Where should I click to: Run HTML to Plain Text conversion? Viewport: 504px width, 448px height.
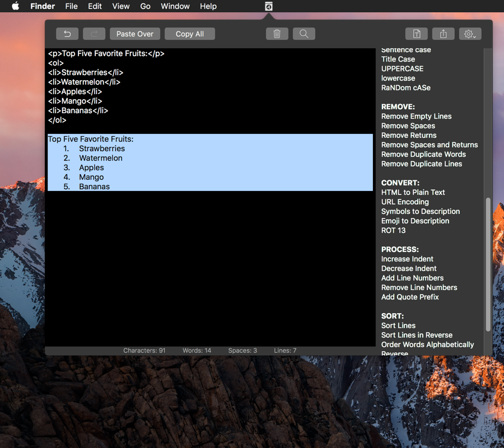point(413,193)
